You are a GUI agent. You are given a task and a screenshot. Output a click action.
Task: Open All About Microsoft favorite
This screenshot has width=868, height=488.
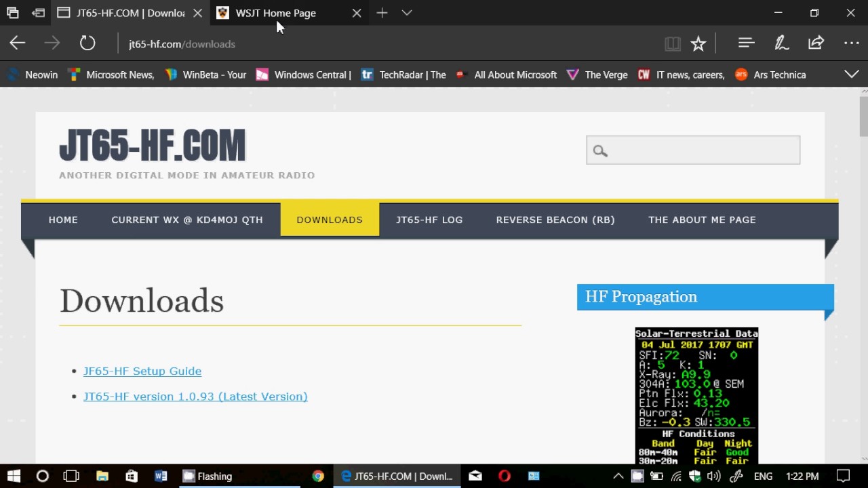pos(507,75)
